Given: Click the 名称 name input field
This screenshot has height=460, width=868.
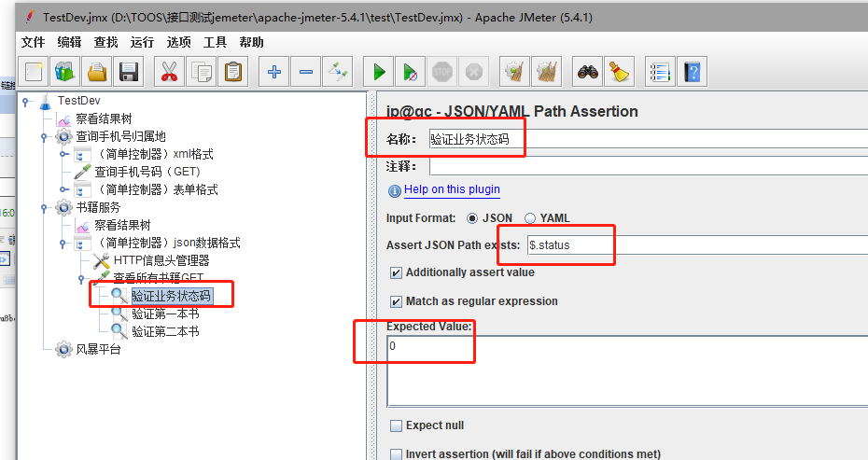Looking at the screenshot, I should [649, 139].
